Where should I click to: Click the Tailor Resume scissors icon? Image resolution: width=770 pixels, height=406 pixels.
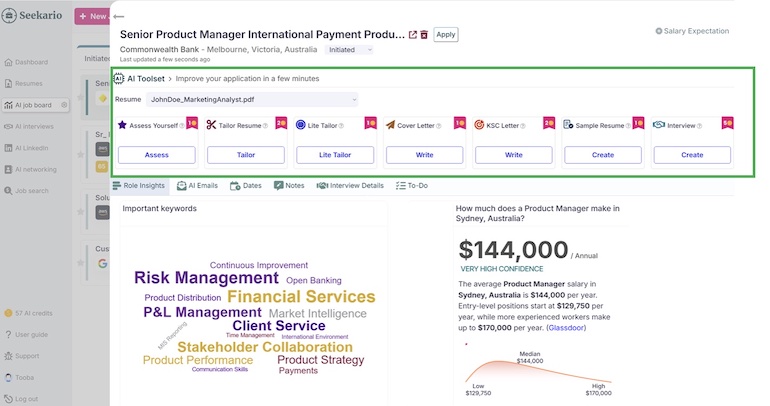(211, 125)
